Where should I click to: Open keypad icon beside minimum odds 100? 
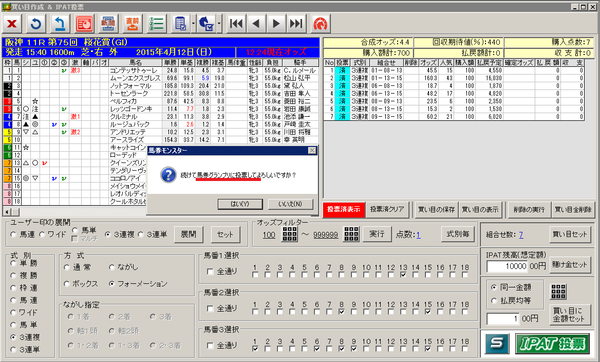[290, 234]
